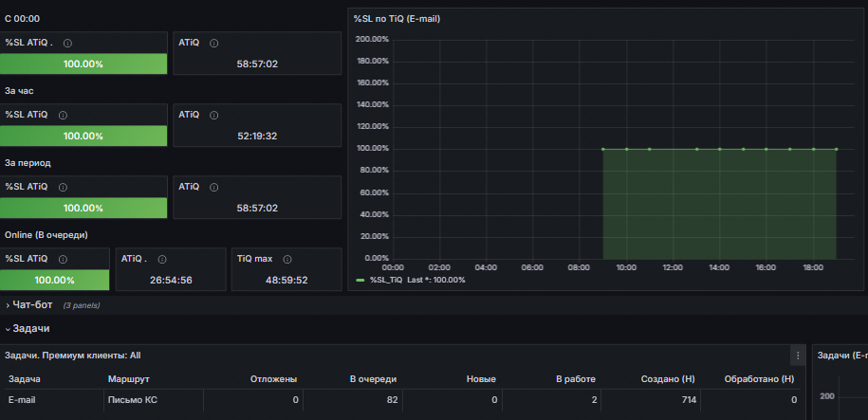Click info icon of %SL ATiQ in Online row
This screenshot has height=420, width=868.
tap(63, 259)
